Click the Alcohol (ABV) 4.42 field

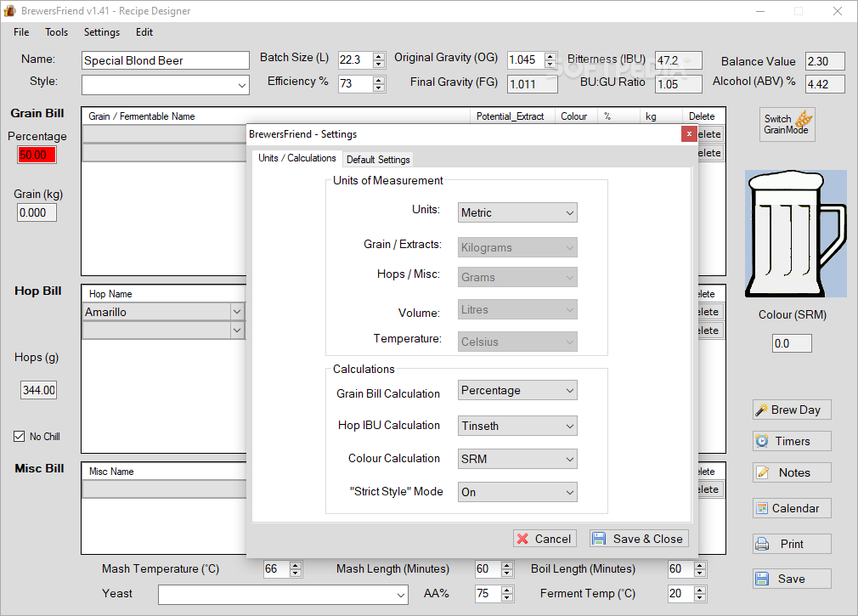coord(825,84)
